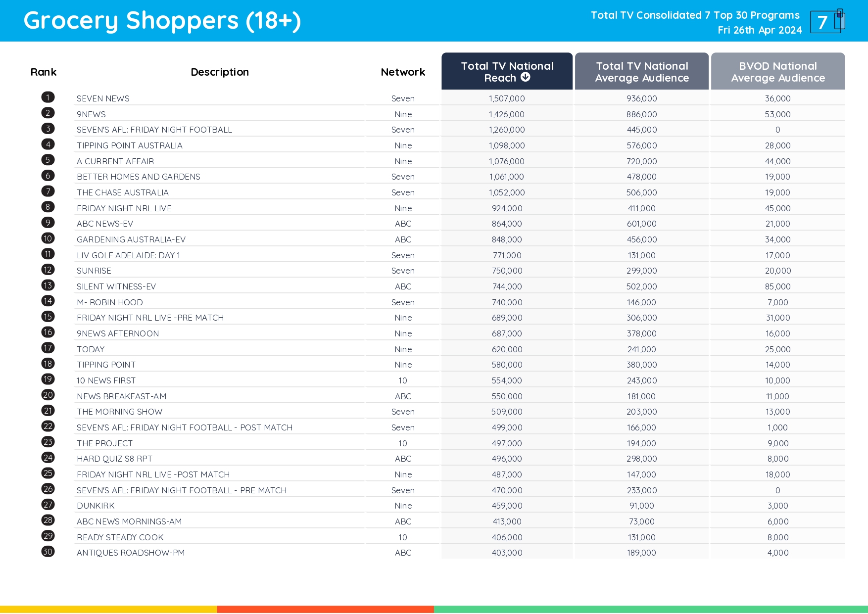Viewport: 868px width, 614px height.
Task: Click NEWS BREAKFAST-AM program
Action: (122, 396)
